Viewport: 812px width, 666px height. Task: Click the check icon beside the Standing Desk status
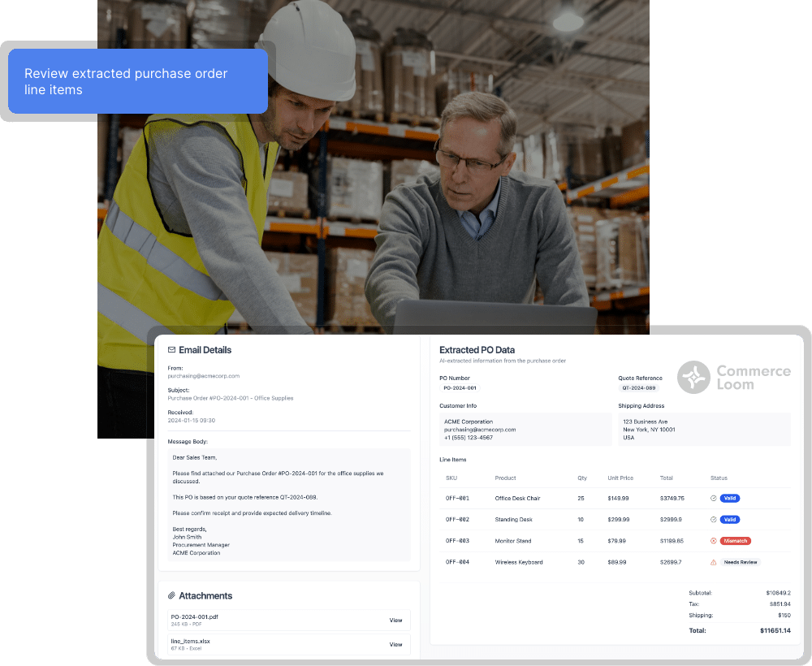(x=713, y=519)
